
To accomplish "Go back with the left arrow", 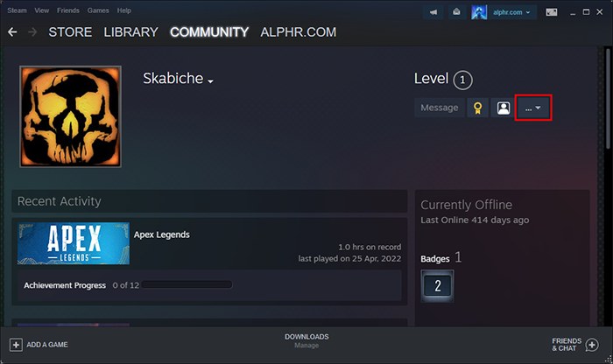I will point(12,32).
